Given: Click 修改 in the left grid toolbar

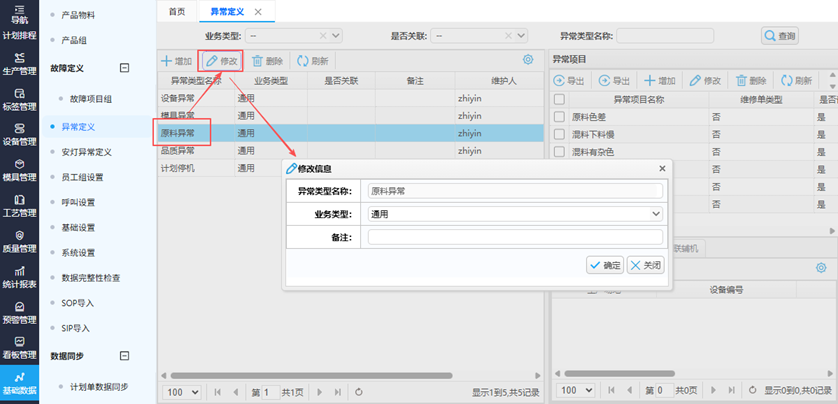Looking at the screenshot, I should click(222, 61).
